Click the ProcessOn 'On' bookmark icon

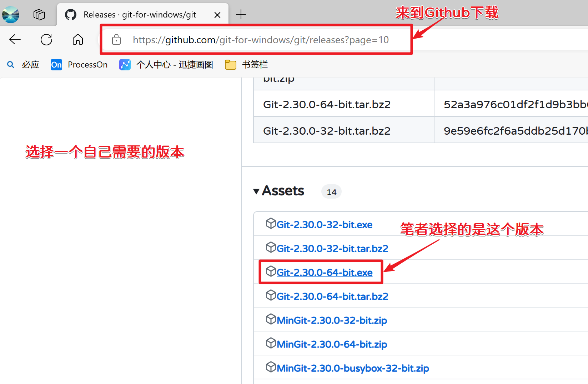tap(56, 65)
